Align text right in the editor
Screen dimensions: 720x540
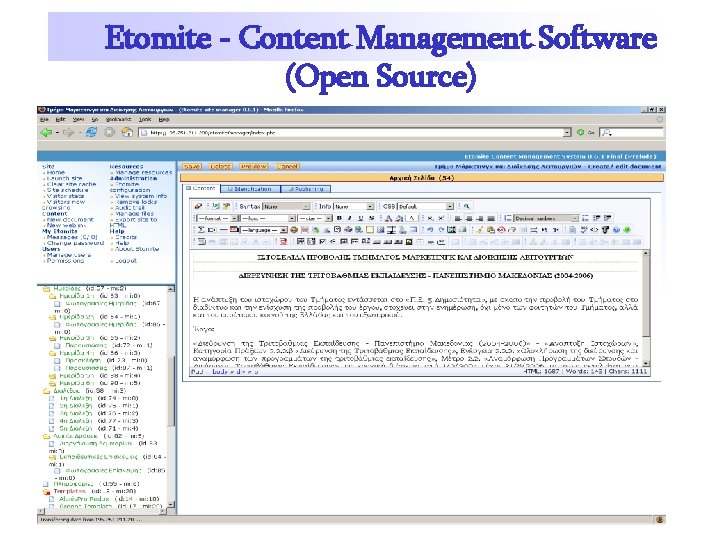click(x=480, y=218)
